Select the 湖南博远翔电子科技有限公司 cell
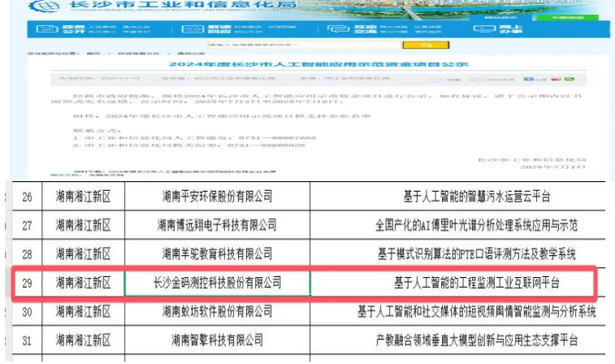615x364 pixels. (x=217, y=225)
